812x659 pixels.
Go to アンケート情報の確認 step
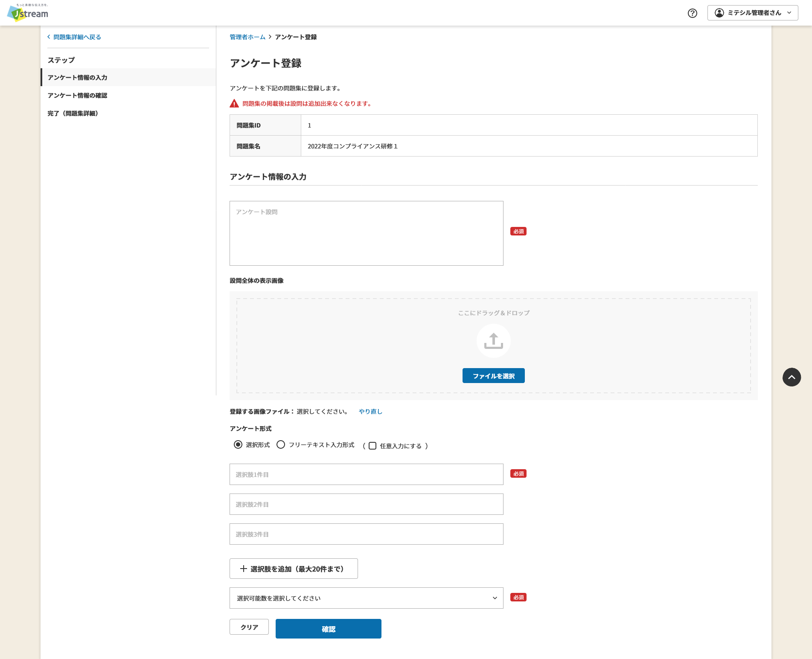[77, 96]
